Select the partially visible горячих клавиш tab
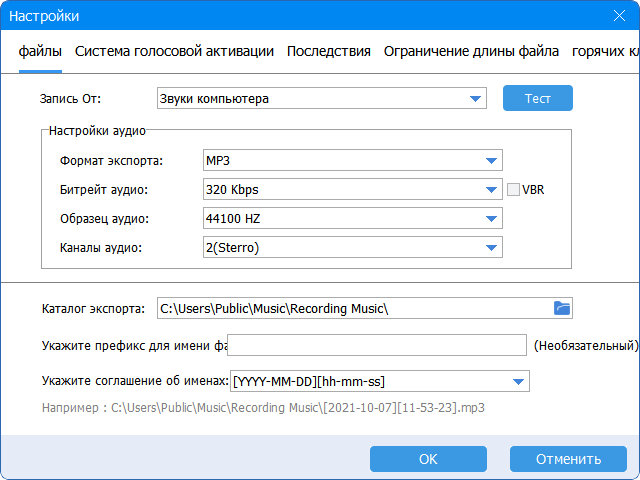Screen dimensions: 640x480 605,51
